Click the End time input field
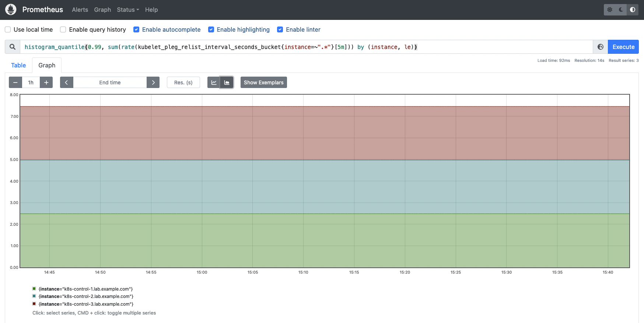Image resolution: width=644 pixels, height=323 pixels. [x=110, y=82]
